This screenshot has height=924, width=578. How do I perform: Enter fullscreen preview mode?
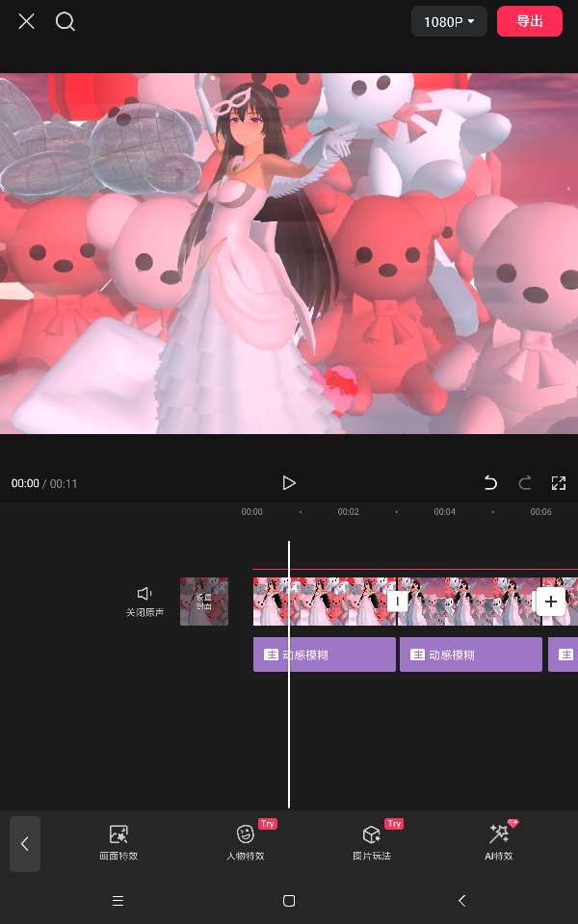point(559,483)
